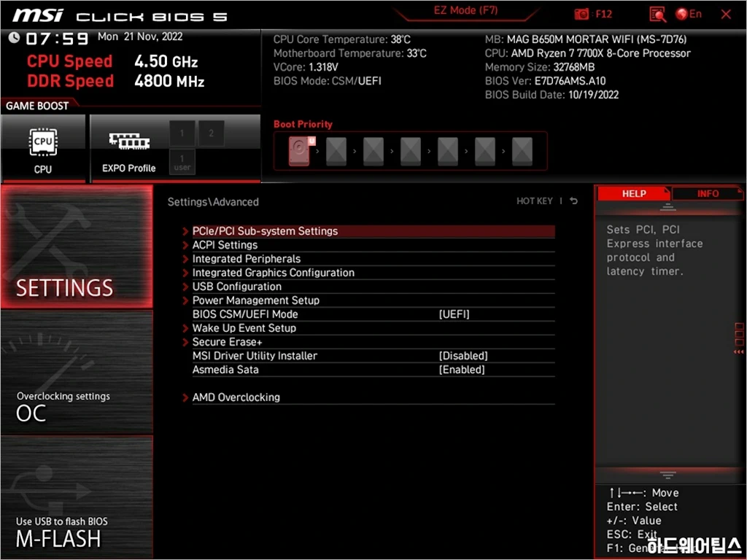Change MSI Driver Utility Installer [Disabled] value
The image size is (747, 560).
coord(463,356)
